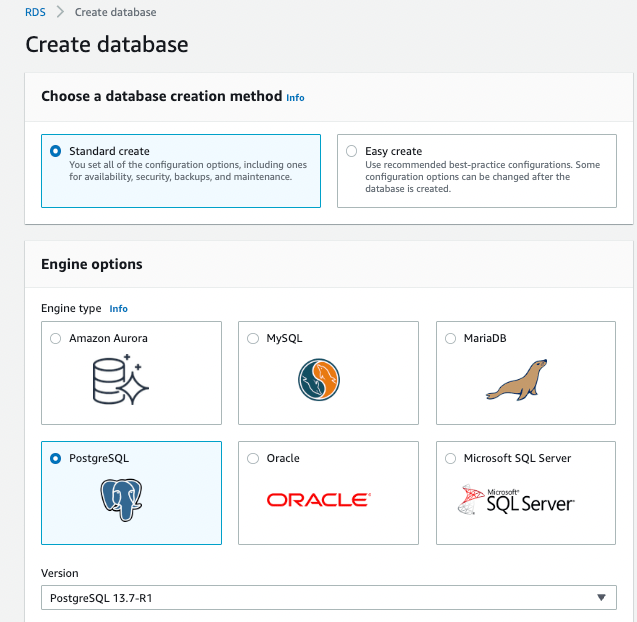Select the Standard create radio button

point(56,151)
